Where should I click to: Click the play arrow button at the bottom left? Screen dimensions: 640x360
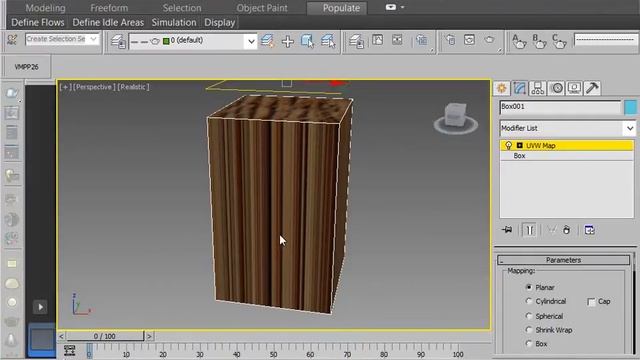tap(40, 307)
